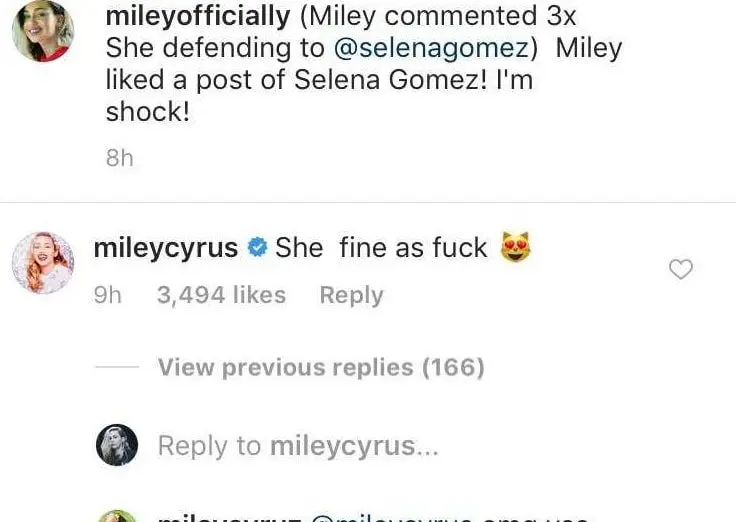Expand View previous replies (166)
Image resolution: width=736 pixels, height=522 pixels.
pos(321,368)
